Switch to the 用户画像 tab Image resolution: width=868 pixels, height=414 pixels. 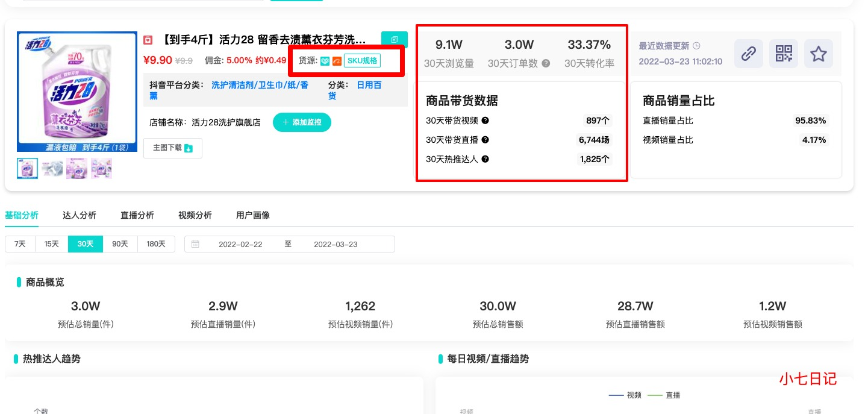(253, 215)
